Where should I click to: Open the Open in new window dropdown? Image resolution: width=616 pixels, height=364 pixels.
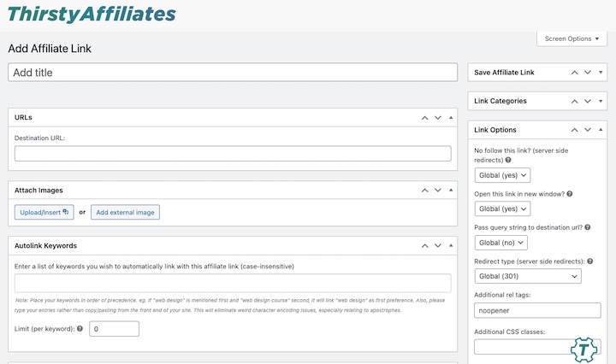tap(502, 209)
